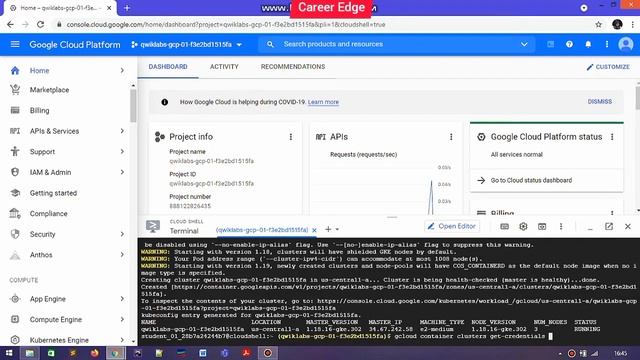This screenshot has width=640, height=360.
Task: Click Cloud Shell web preview icon
Action: [x=542, y=226]
